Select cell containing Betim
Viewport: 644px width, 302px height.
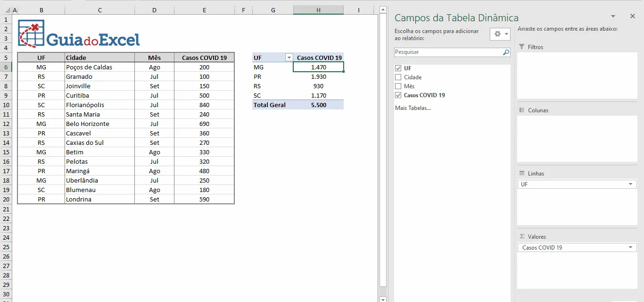pyautogui.click(x=100, y=152)
